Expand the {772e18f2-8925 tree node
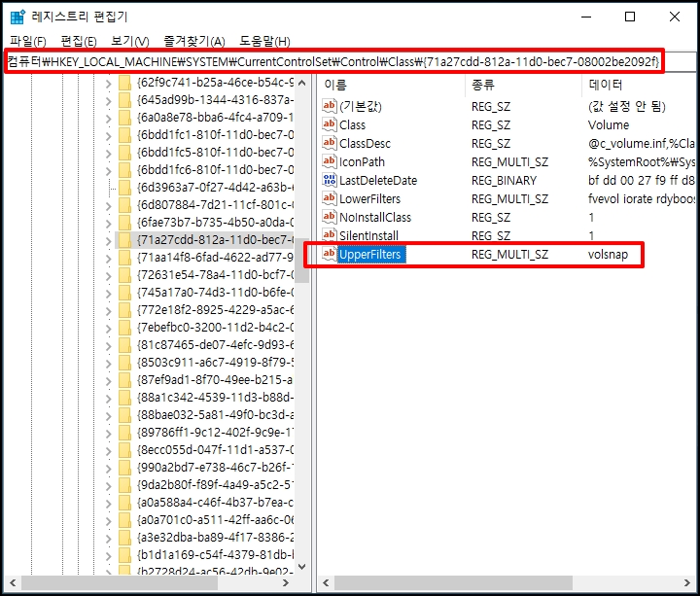This screenshot has width=700, height=596. coord(109,311)
